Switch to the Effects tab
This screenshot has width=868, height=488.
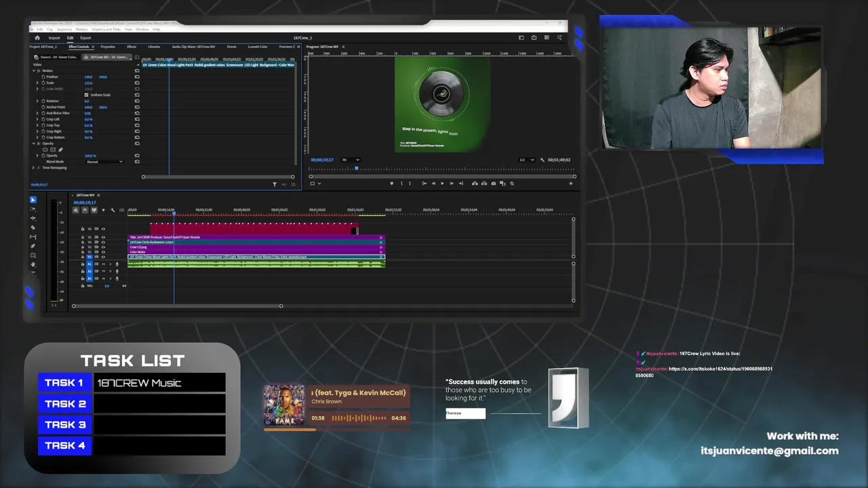click(132, 47)
